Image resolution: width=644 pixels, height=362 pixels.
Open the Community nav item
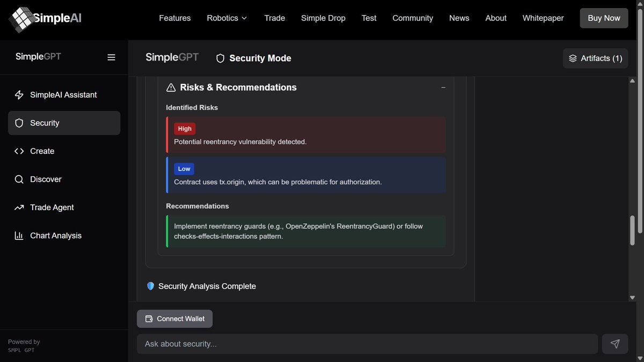click(413, 18)
